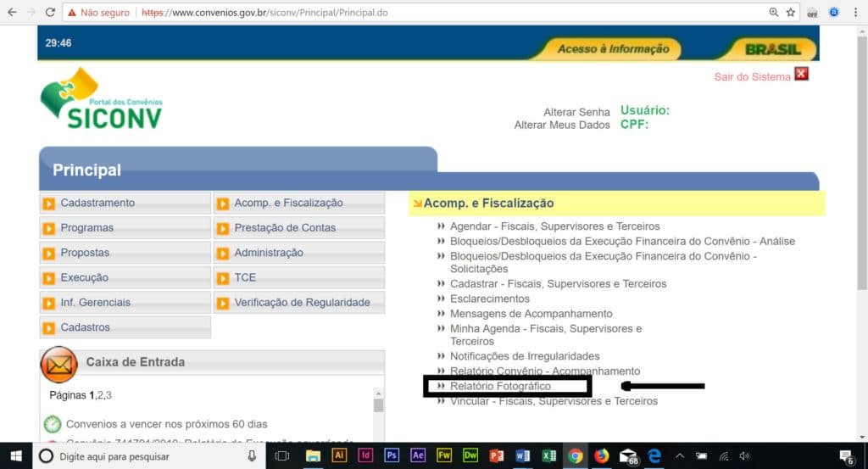Viewport: 868px width, 469px height.
Task: Click the zoom magnifier icon in address bar
Action: pos(773,12)
